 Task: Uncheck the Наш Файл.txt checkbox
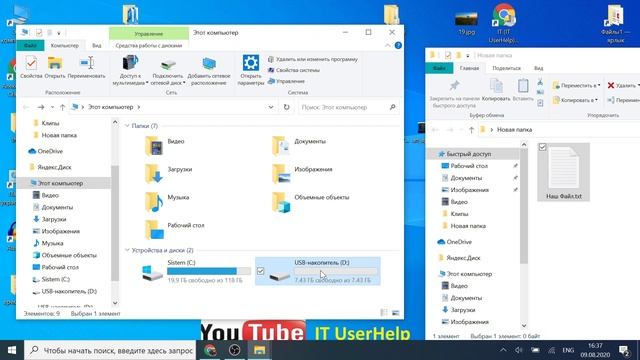point(542,147)
